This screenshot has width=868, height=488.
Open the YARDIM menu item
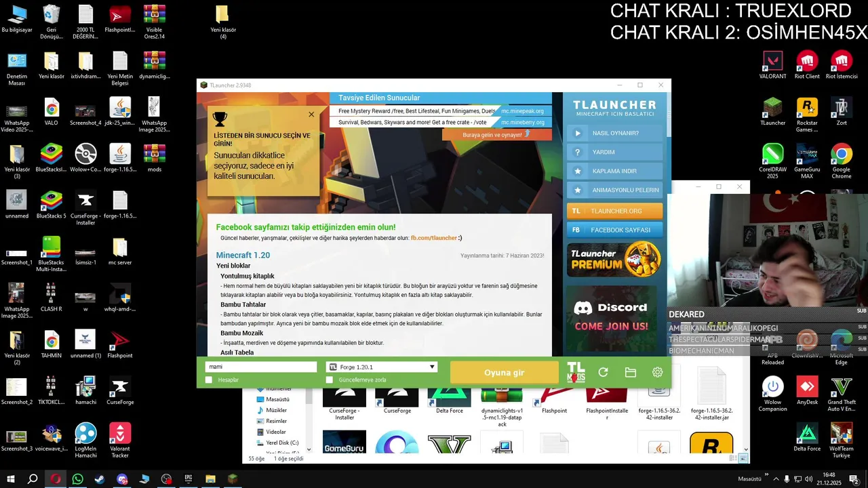(x=614, y=152)
